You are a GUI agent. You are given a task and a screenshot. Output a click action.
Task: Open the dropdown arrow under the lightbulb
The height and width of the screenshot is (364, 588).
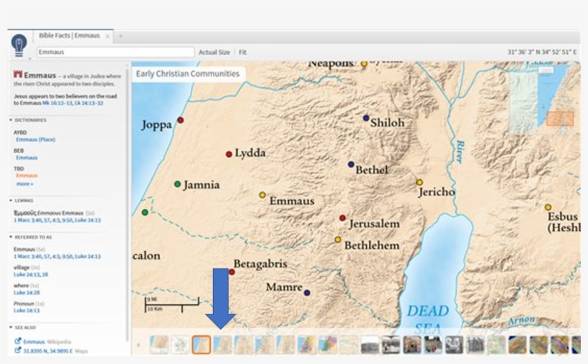coord(29,59)
